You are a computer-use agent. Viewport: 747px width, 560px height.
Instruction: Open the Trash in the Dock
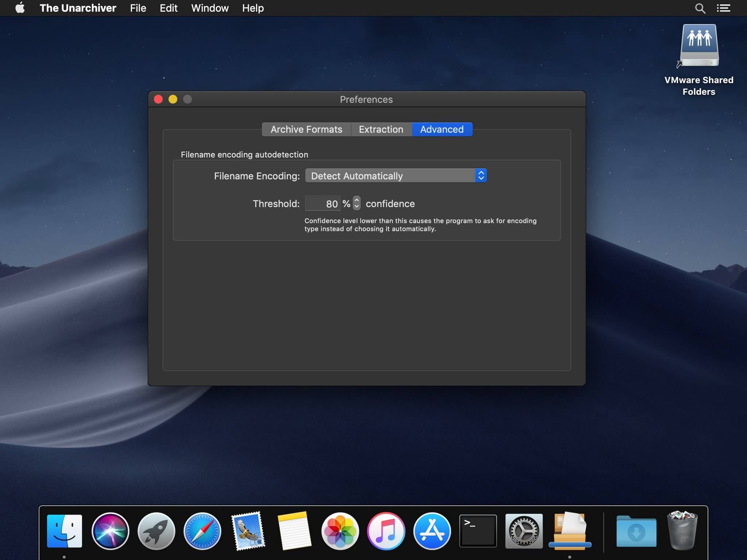(x=682, y=531)
